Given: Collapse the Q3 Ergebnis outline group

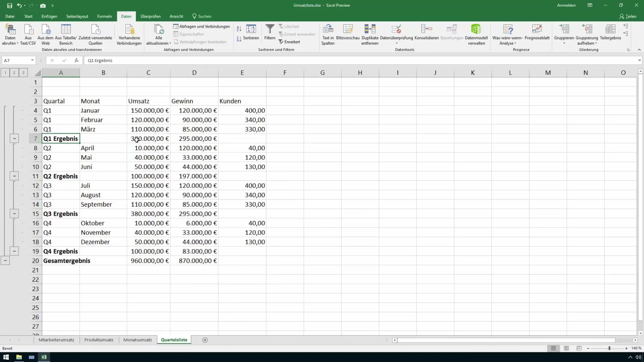Looking at the screenshot, I should click(x=14, y=214).
